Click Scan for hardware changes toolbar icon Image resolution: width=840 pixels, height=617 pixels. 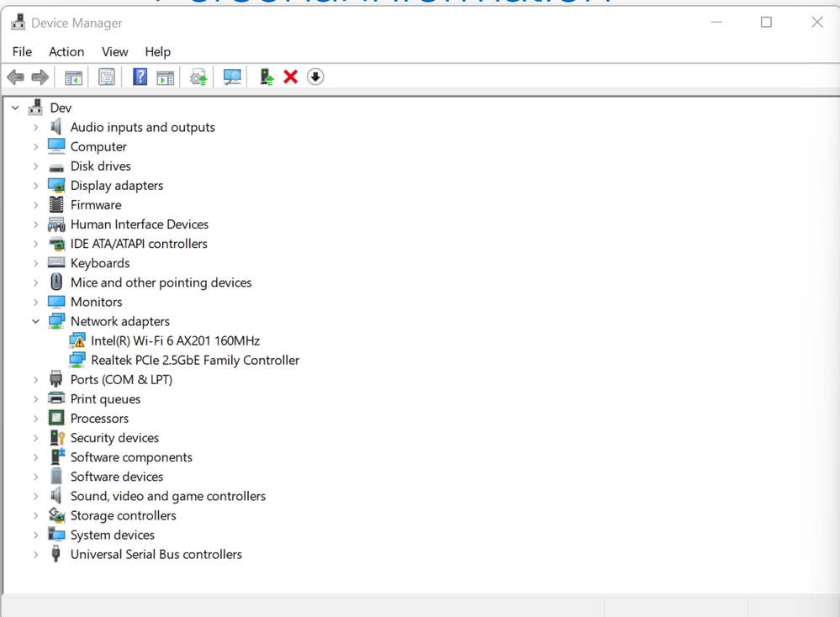pos(232,77)
